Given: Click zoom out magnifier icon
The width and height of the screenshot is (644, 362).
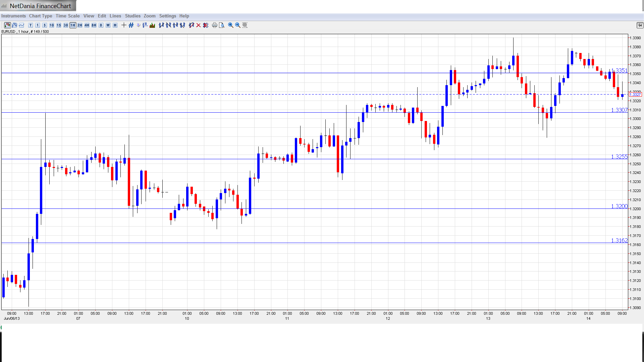Looking at the screenshot, I should click(238, 25).
